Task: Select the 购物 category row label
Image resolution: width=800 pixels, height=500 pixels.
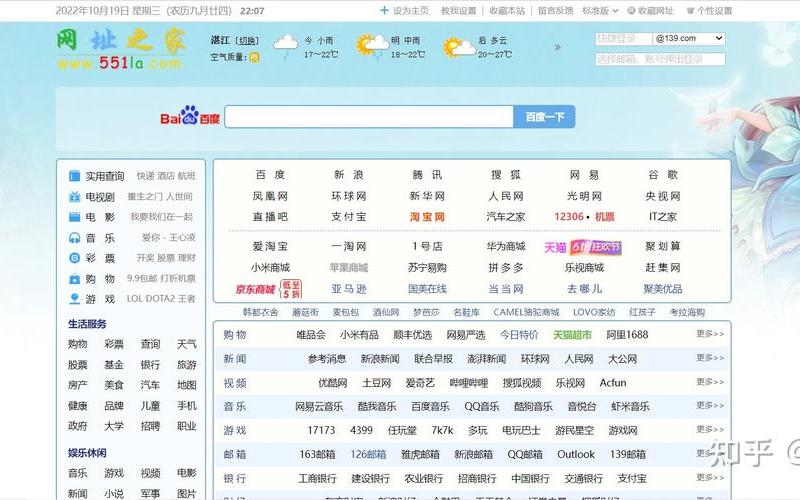Action: (235, 335)
